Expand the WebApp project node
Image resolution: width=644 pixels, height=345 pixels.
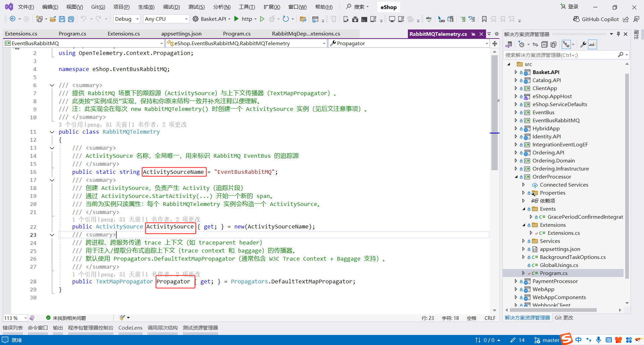click(x=517, y=289)
